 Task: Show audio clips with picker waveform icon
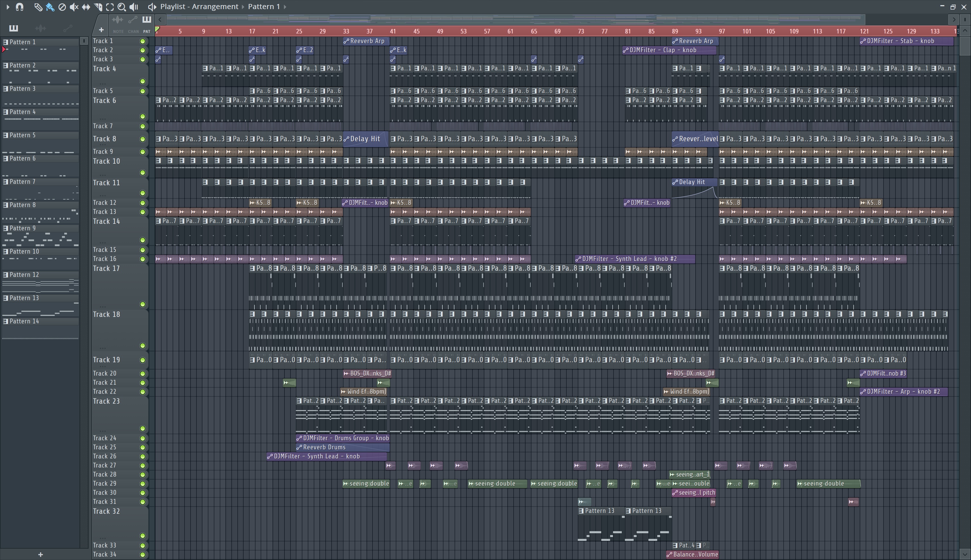40,28
